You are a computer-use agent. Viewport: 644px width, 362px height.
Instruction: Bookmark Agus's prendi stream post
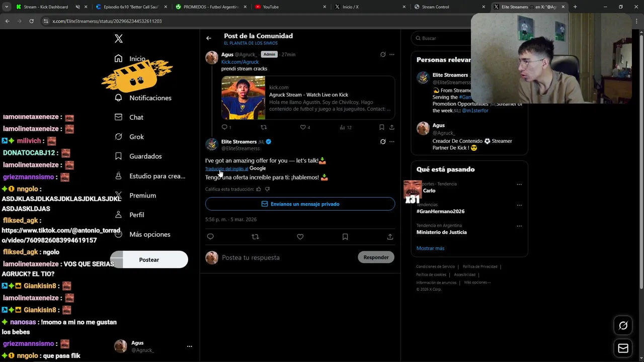(382, 127)
